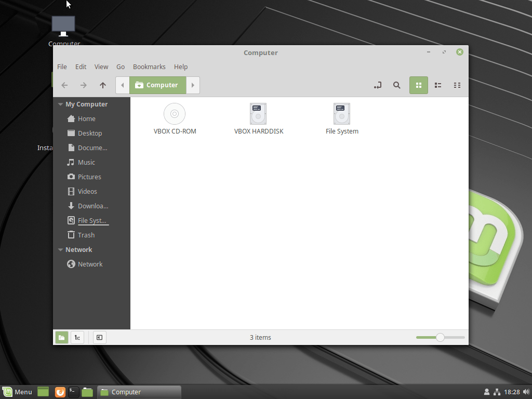Launch Terminal from the panel
The image size is (532, 399).
[x=74, y=392]
